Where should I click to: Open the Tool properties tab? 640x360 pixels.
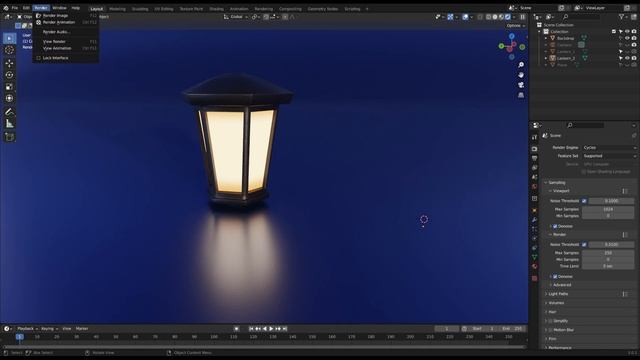tap(535, 138)
